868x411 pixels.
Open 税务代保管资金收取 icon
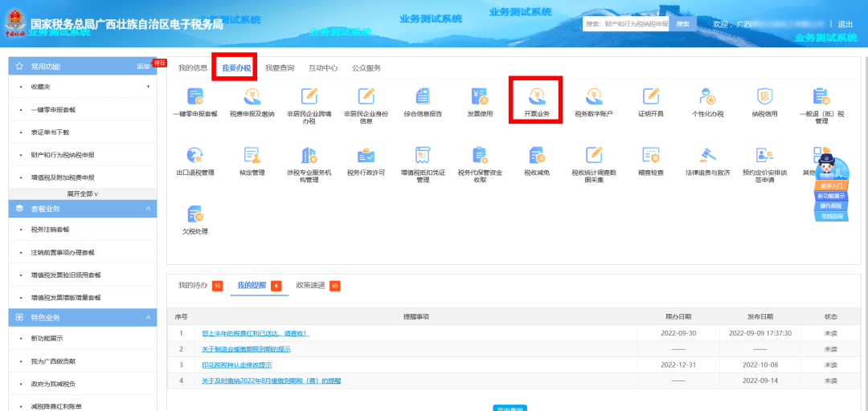click(479, 156)
